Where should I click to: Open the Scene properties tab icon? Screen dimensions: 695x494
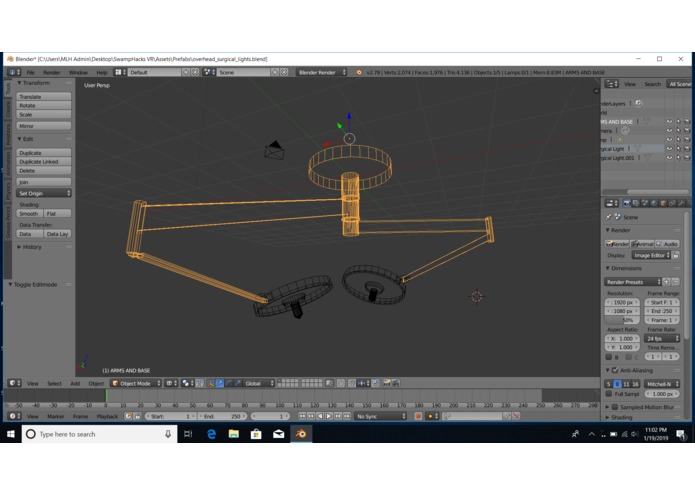click(x=645, y=203)
